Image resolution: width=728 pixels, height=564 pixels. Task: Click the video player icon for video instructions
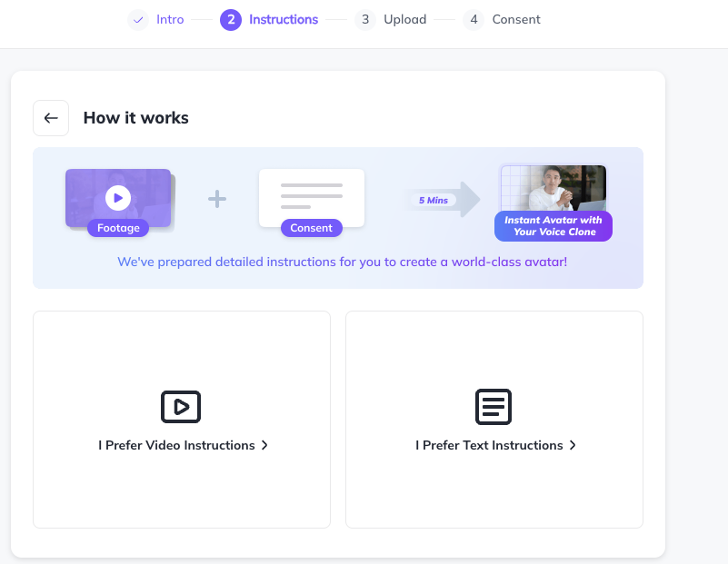pos(181,407)
